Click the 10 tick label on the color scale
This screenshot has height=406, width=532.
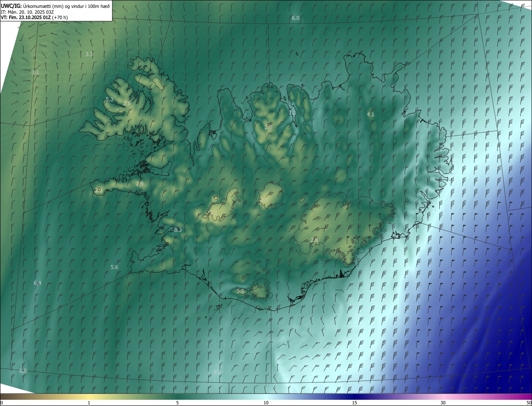[266, 403]
